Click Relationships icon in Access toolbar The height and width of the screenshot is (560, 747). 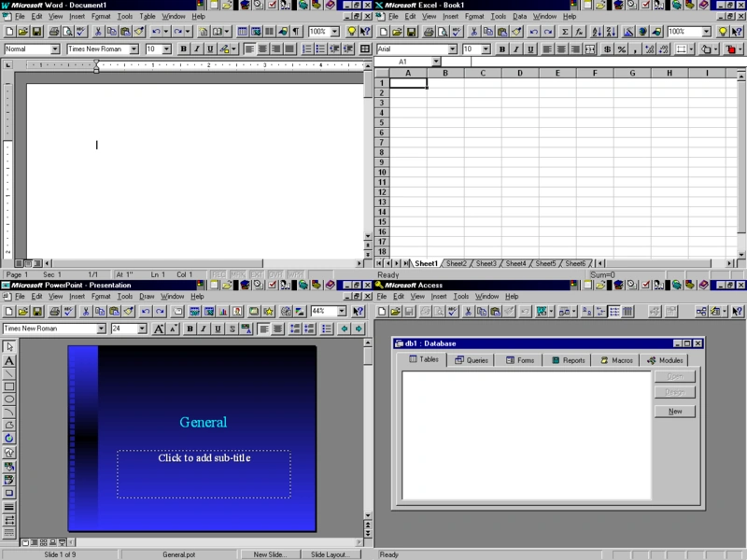701,312
